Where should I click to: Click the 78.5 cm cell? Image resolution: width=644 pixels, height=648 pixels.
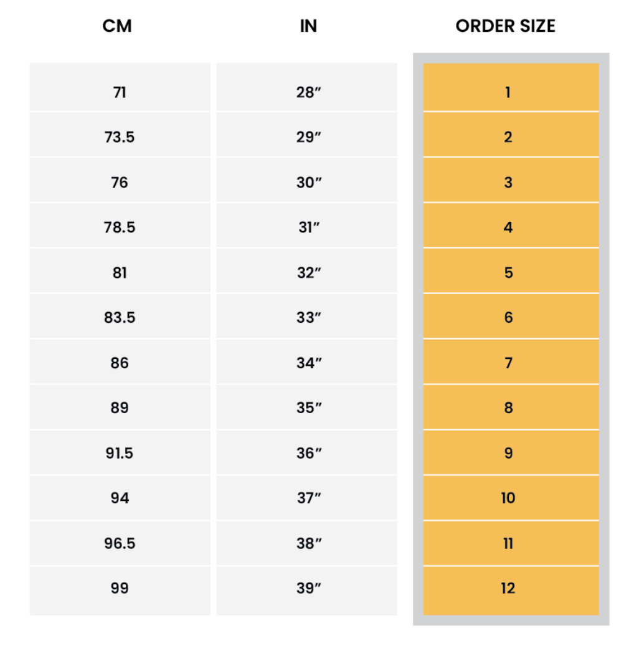pos(120,227)
